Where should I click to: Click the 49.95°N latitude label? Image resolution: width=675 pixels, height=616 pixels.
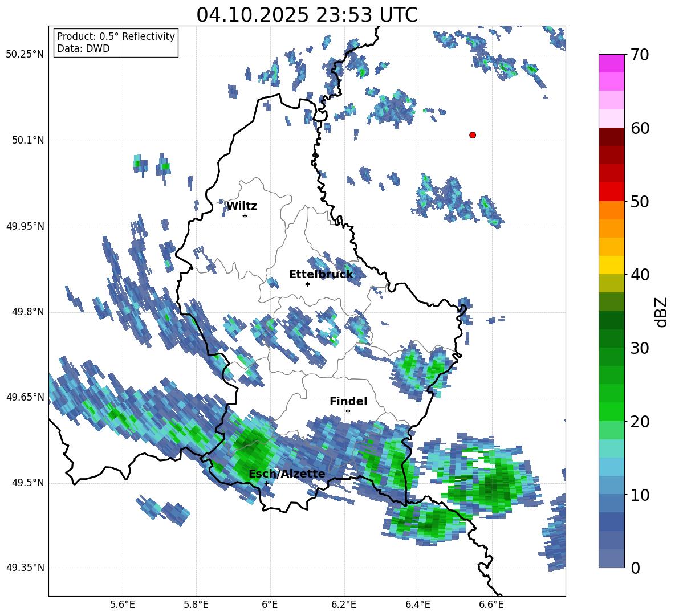(25, 226)
